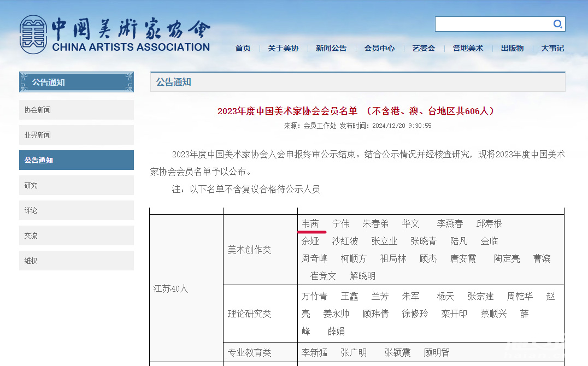
Task: Click the name 唐安霞 in the table
Action: [x=463, y=259]
